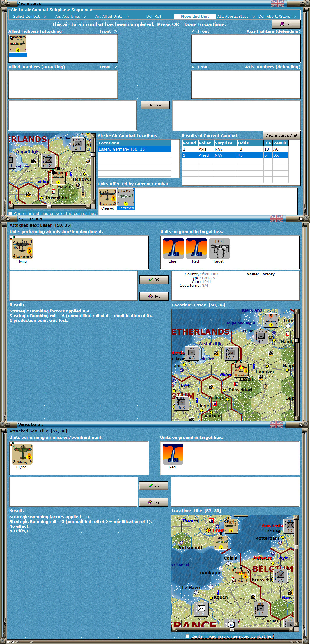Click Arr. Allied Units subphase step
Screen dimensions: 310x644
point(112,17)
